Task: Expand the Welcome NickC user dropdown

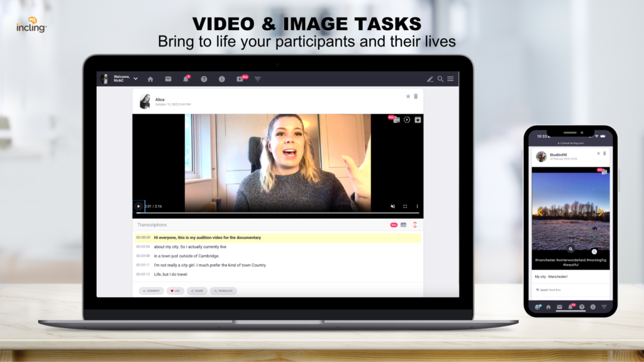Action: [x=135, y=79]
